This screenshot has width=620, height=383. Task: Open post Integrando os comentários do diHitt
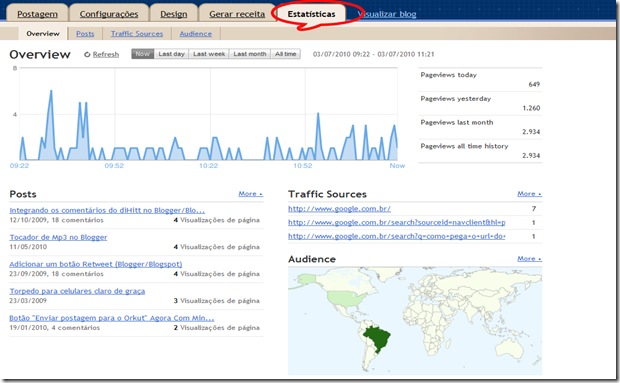pyautogui.click(x=107, y=210)
